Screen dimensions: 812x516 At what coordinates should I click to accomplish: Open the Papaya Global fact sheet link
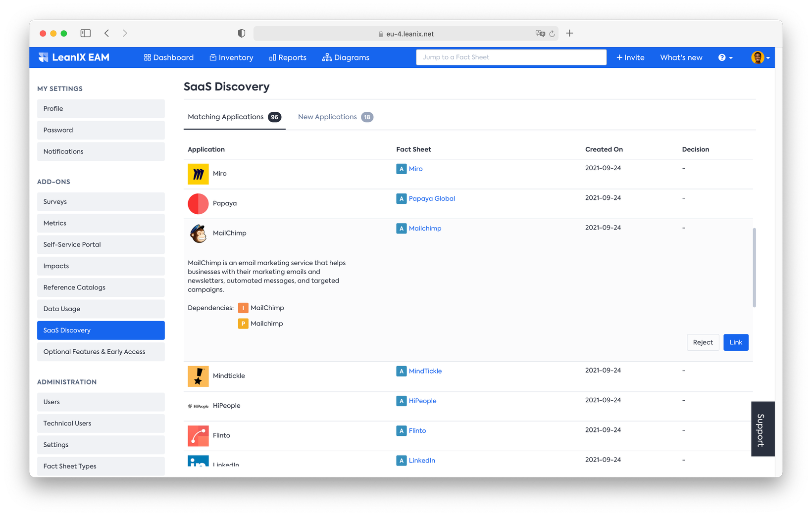432,198
